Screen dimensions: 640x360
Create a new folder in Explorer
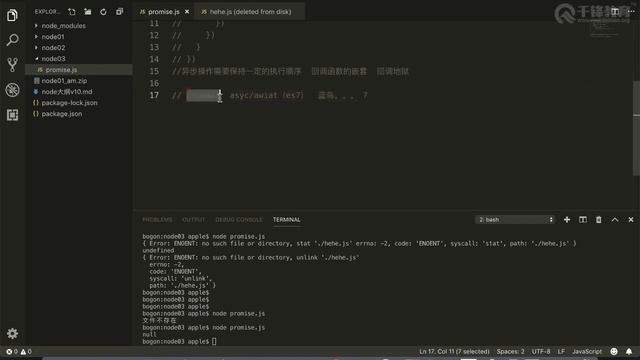[88, 12]
